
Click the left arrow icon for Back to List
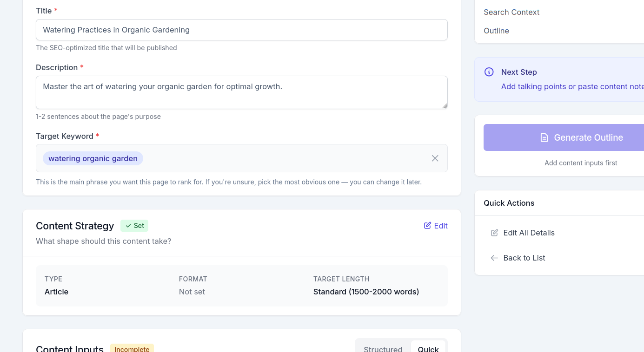(494, 258)
